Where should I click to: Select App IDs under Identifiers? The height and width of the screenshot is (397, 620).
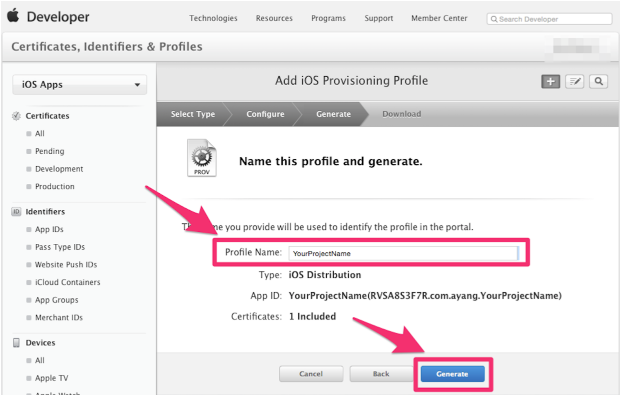[49, 229]
